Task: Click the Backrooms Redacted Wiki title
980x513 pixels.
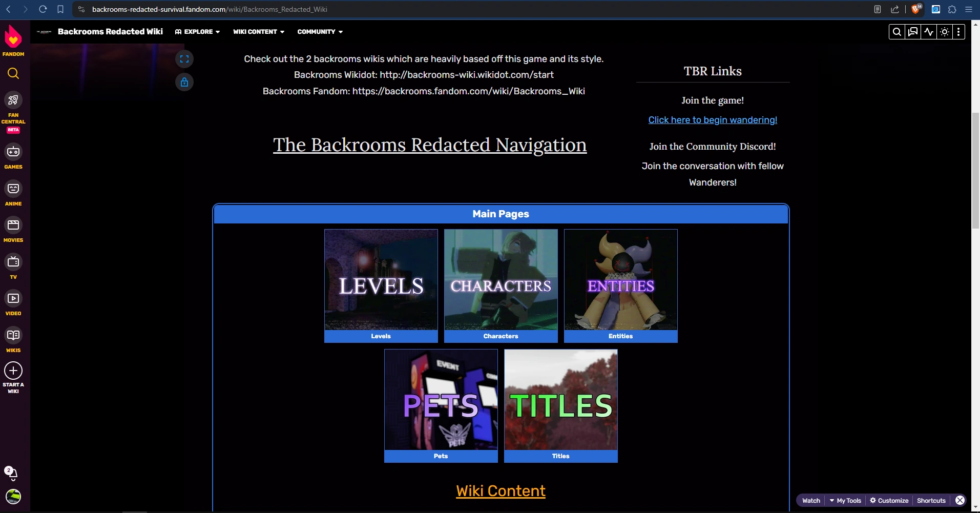Action: pos(110,31)
